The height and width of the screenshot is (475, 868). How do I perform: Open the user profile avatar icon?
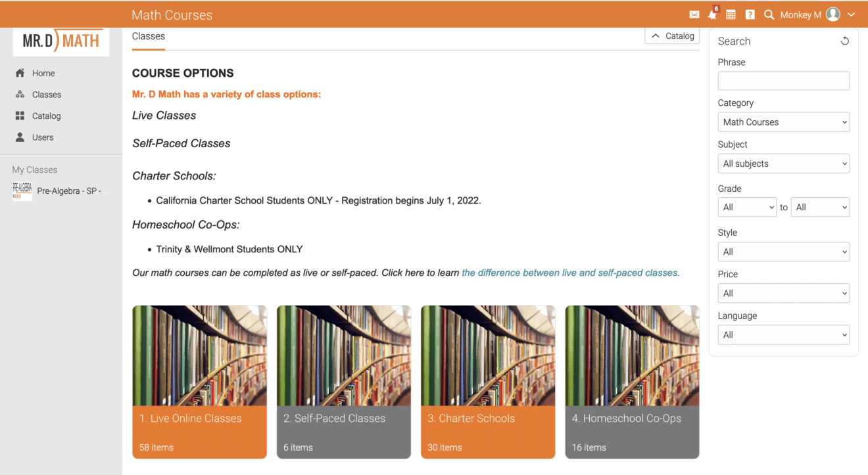833,14
